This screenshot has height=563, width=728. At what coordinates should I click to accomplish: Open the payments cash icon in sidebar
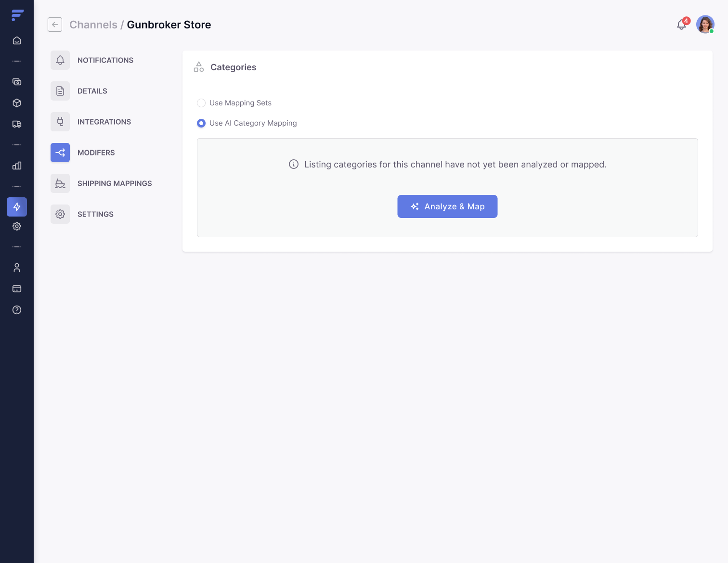click(17, 82)
